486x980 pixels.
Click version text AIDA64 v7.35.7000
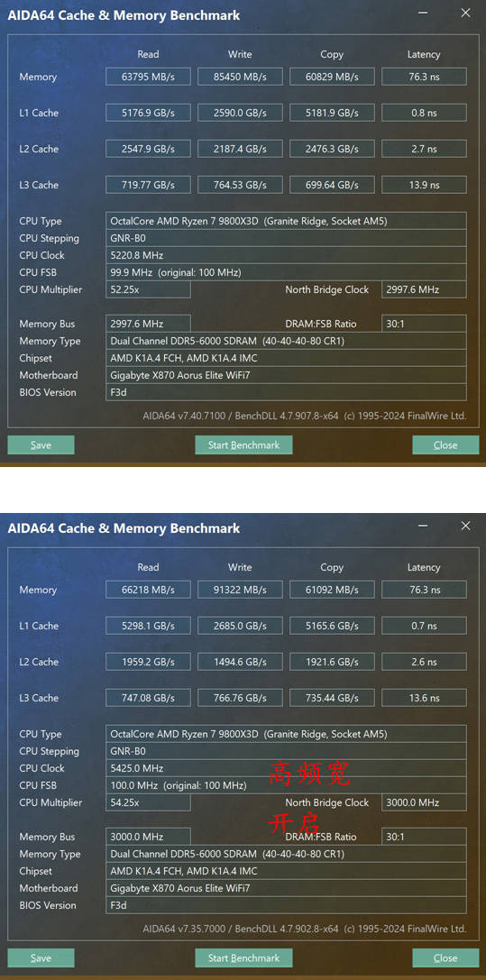click(x=184, y=929)
